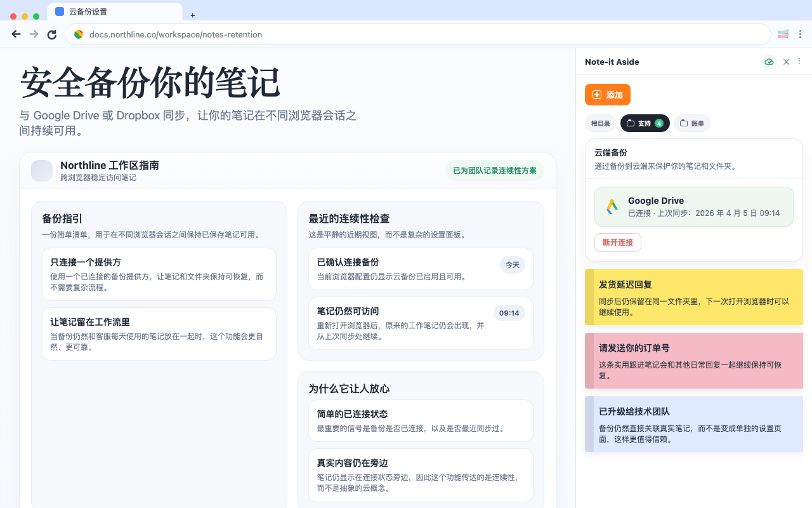Open the three-dot menu in Note-it Aside panel
This screenshot has height=508, width=812.
click(x=799, y=62)
